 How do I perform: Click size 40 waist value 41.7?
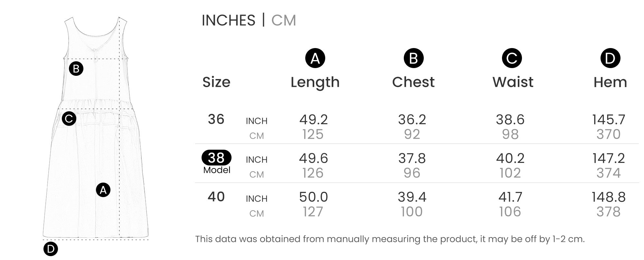510,197
